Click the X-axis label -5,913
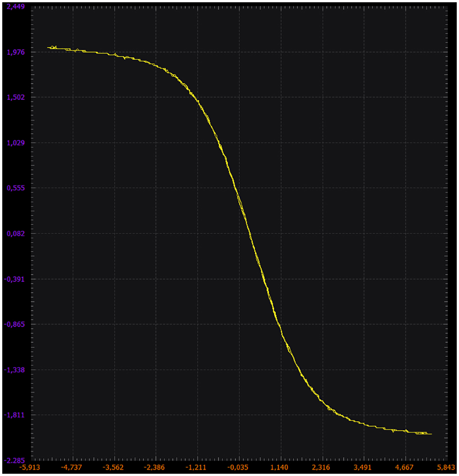 tap(29, 468)
